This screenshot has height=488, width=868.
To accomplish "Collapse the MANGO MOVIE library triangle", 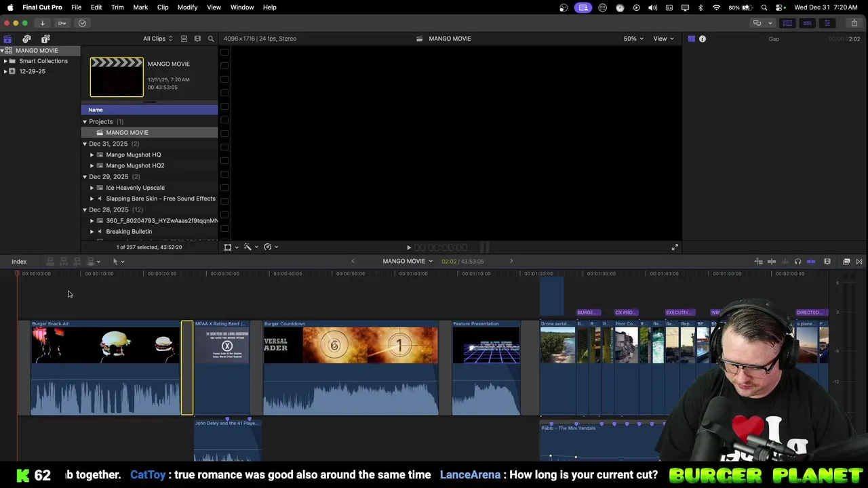I will 3,51.
